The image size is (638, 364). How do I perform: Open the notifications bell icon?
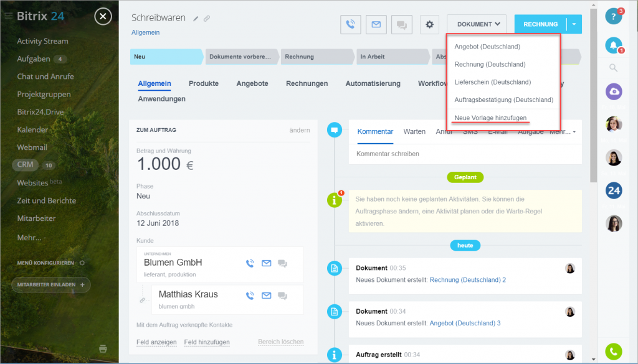click(x=614, y=45)
